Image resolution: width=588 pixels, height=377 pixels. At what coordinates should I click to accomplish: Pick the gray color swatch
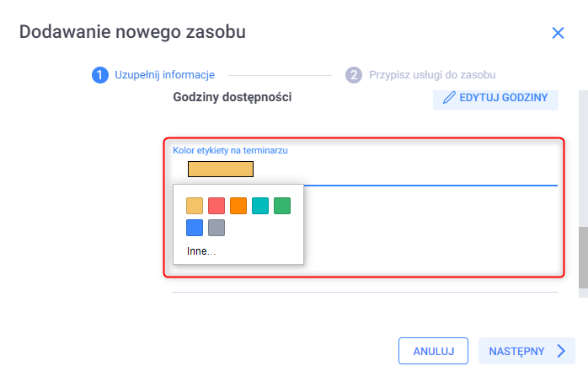click(216, 227)
